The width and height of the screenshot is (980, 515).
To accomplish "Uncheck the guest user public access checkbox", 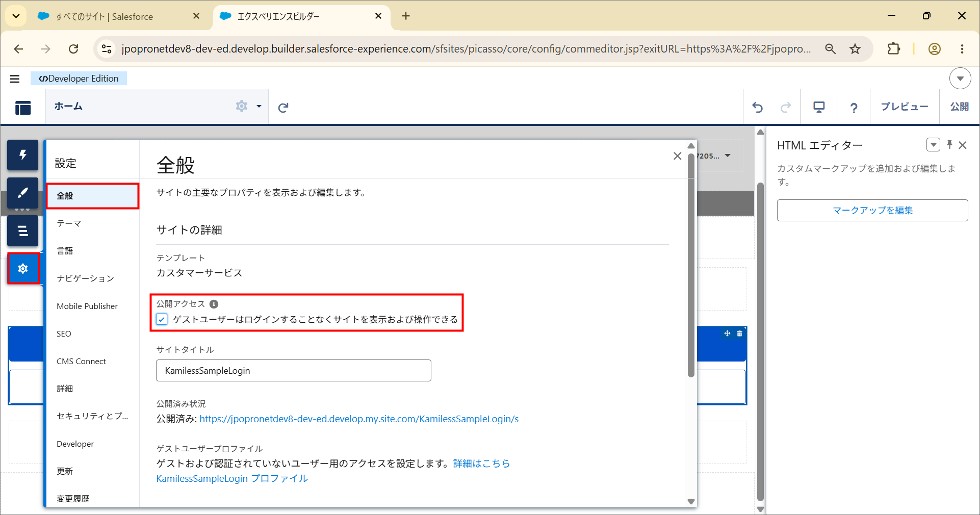I will 162,319.
